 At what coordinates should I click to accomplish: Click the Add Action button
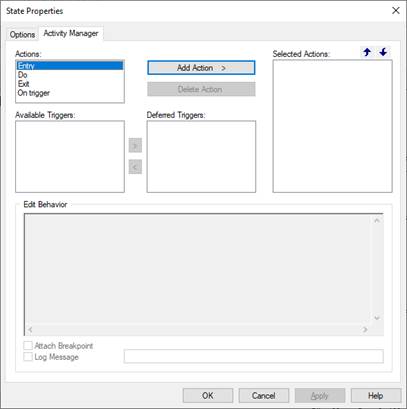click(x=201, y=68)
